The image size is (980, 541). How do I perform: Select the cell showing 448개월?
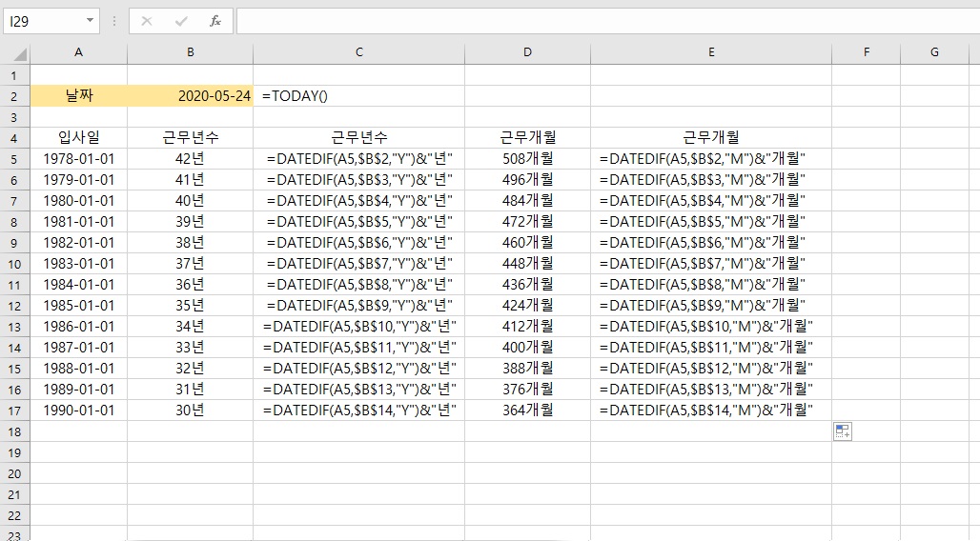(x=527, y=264)
